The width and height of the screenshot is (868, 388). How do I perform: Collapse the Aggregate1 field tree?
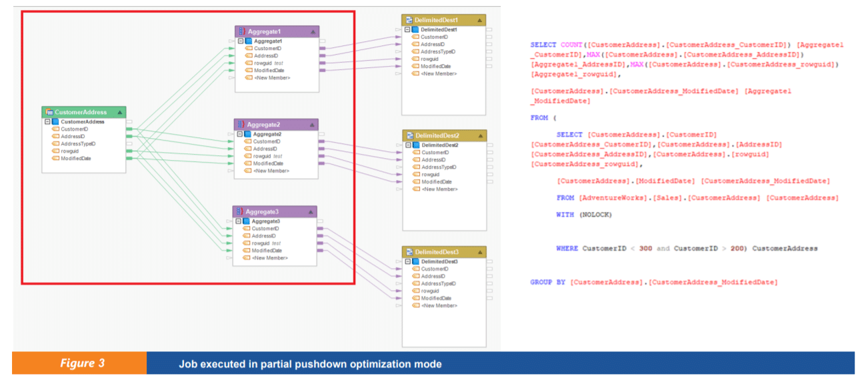coord(240,41)
